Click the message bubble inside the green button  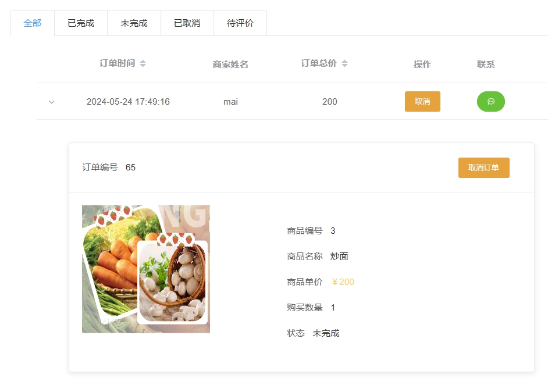click(x=491, y=101)
